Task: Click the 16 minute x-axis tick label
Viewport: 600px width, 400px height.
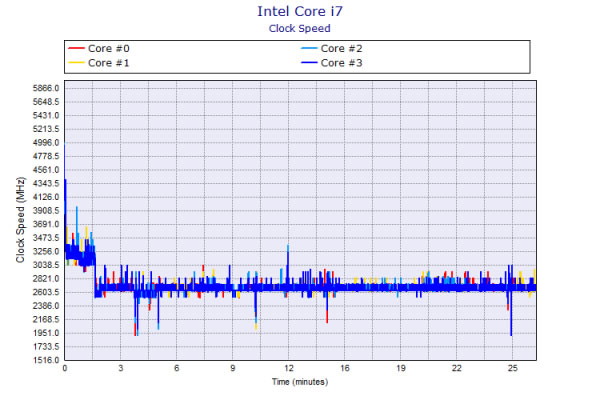Action: [x=345, y=368]
